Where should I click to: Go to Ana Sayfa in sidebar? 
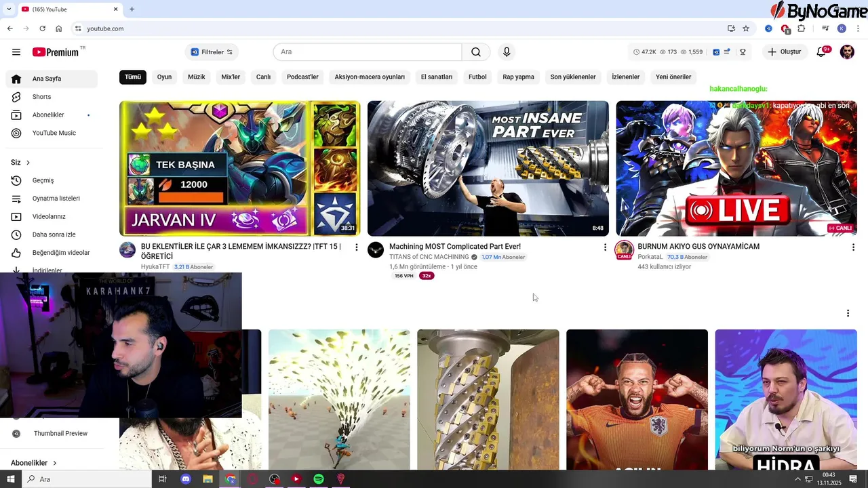click(52, 79)
